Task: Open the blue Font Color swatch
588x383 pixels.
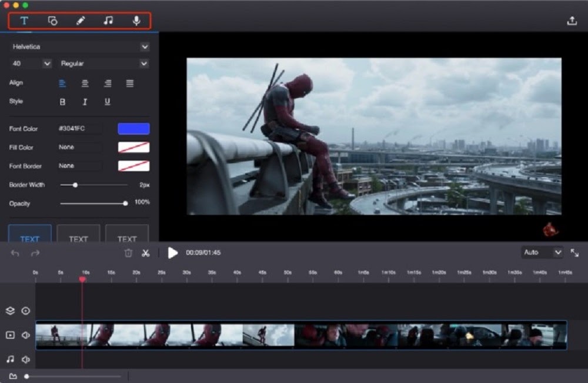Action: pyautogui.click(x=134, y=128)
